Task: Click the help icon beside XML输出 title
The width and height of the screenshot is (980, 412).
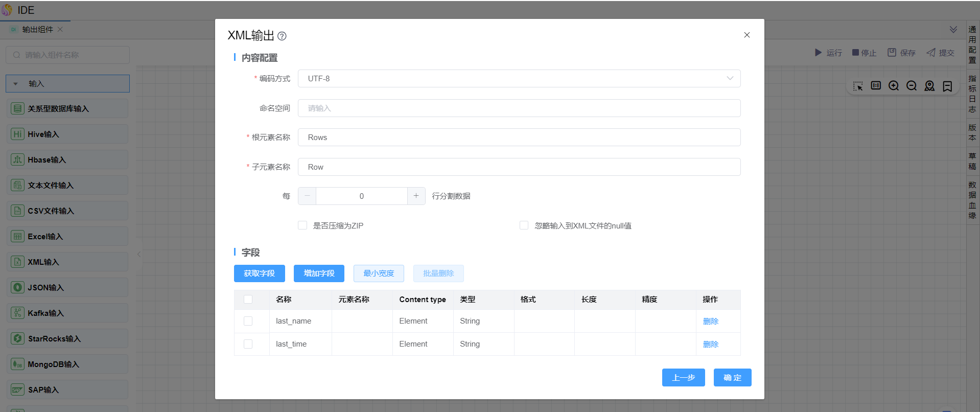Action: (x=282, y=36)
